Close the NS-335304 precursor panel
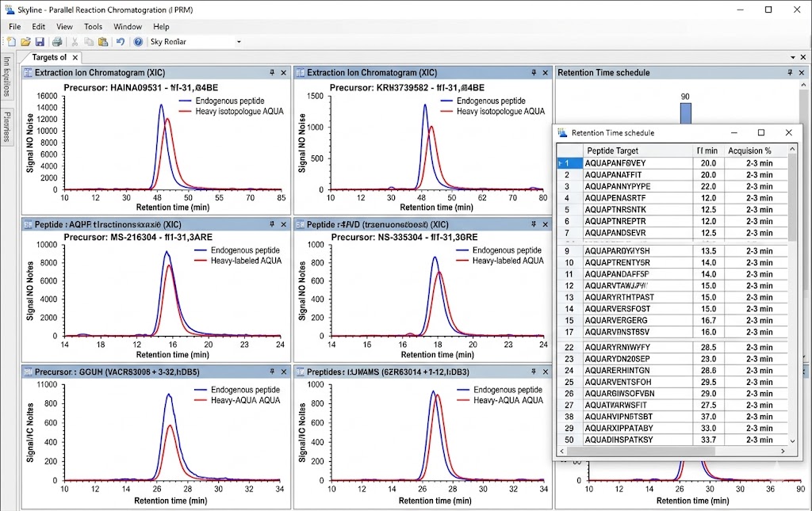 (546, 224)
